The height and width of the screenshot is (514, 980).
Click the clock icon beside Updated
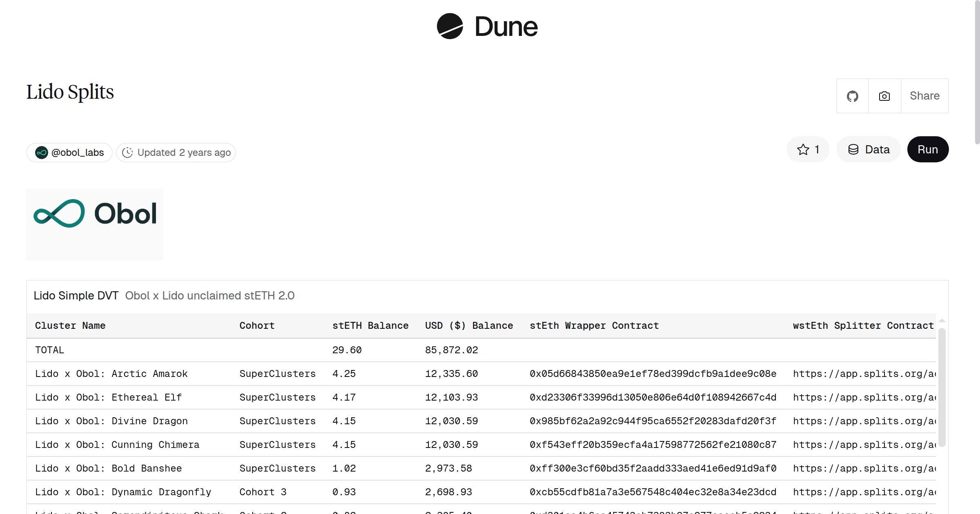pyautogui.click(x=127, y=153)
